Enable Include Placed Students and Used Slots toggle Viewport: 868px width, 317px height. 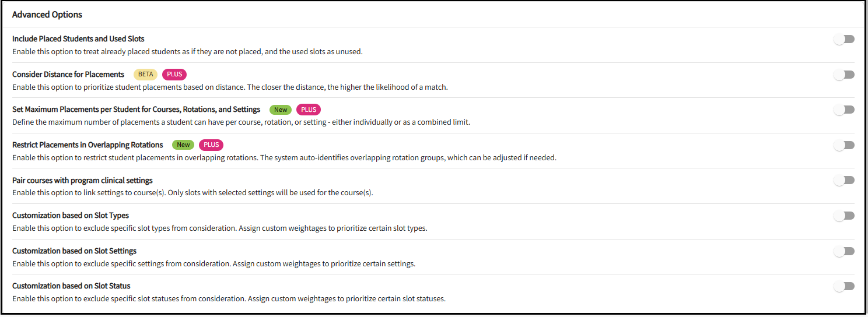[x=844, y=39]
